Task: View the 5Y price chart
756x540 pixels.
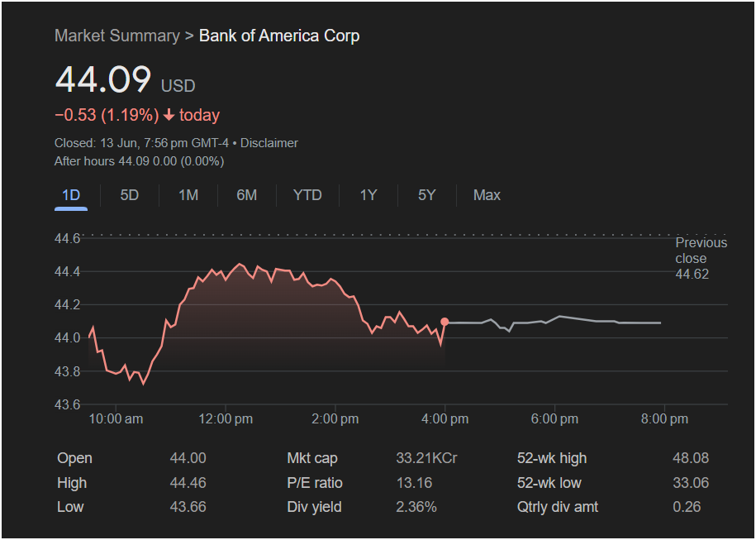Action: pos(426,195)
